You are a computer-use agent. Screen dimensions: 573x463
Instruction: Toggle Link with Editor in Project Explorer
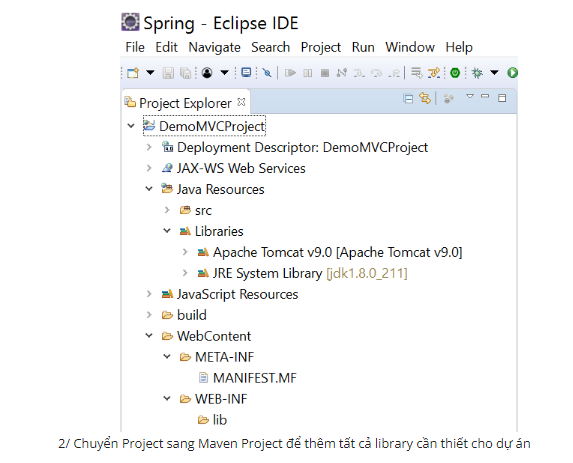425,98
